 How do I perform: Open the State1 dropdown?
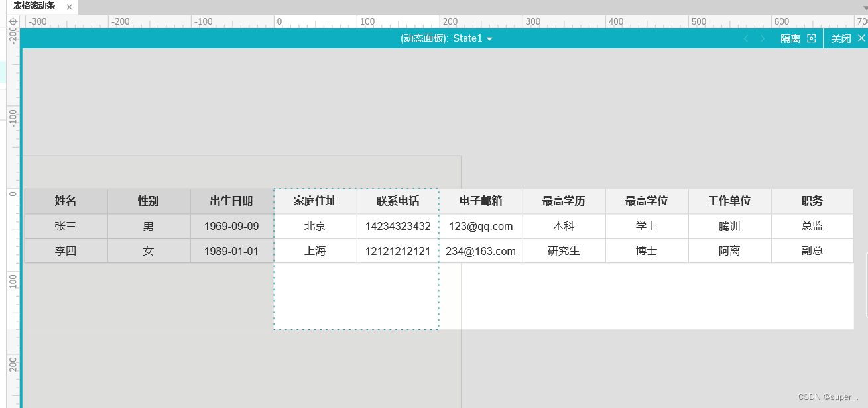[489, 39]
